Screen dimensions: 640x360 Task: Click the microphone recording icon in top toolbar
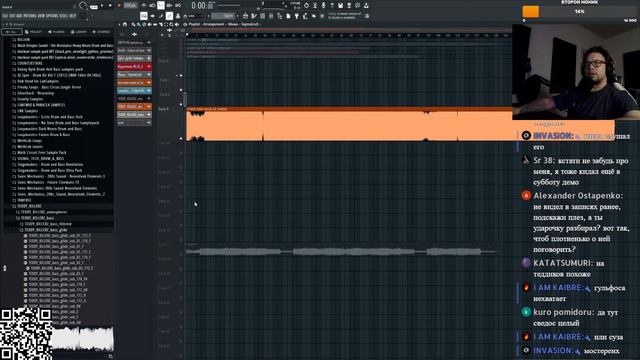323,5
